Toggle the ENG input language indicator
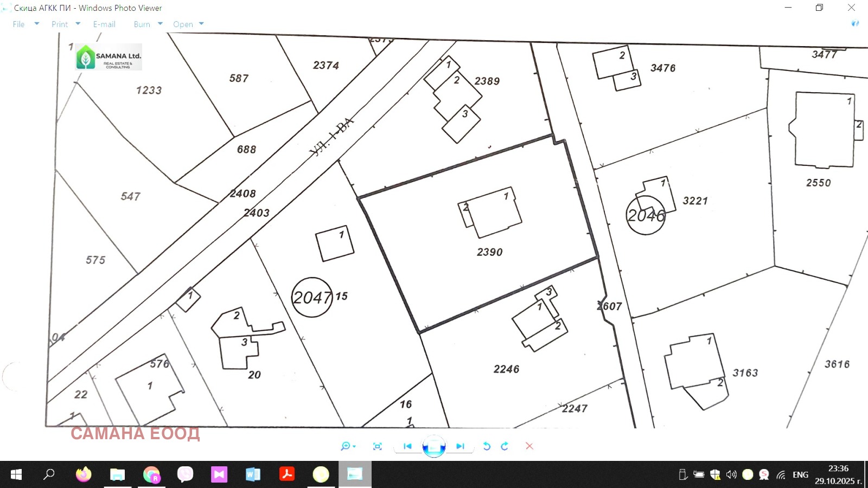This screenshot has height=488, width=868. (x=800, y=475)
